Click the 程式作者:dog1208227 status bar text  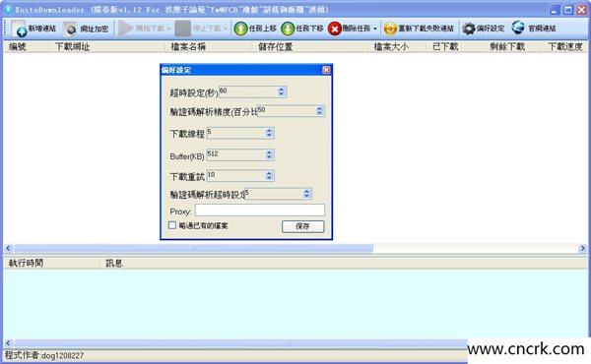point(44,355)
